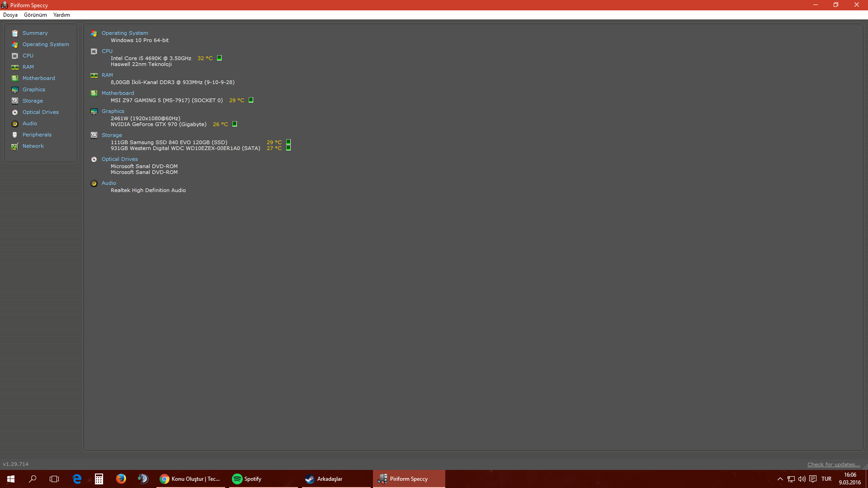Click the CPU temperature indicator box

click(219, 58)
